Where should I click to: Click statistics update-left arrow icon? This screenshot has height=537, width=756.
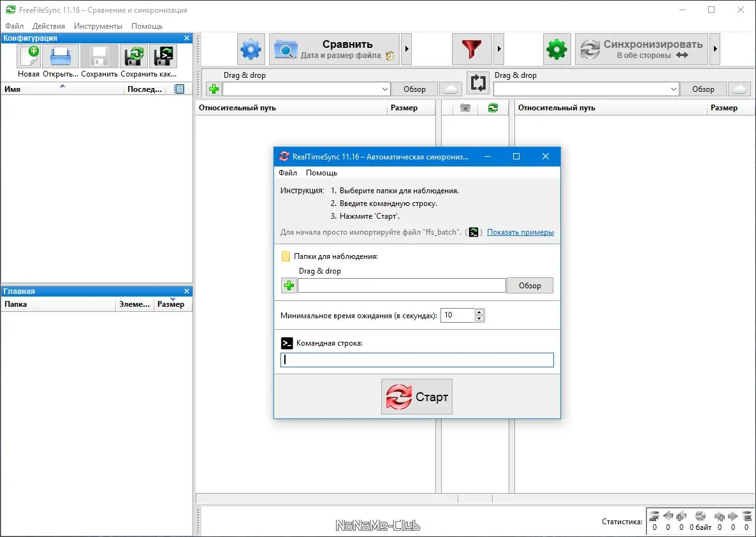[668, 516]
